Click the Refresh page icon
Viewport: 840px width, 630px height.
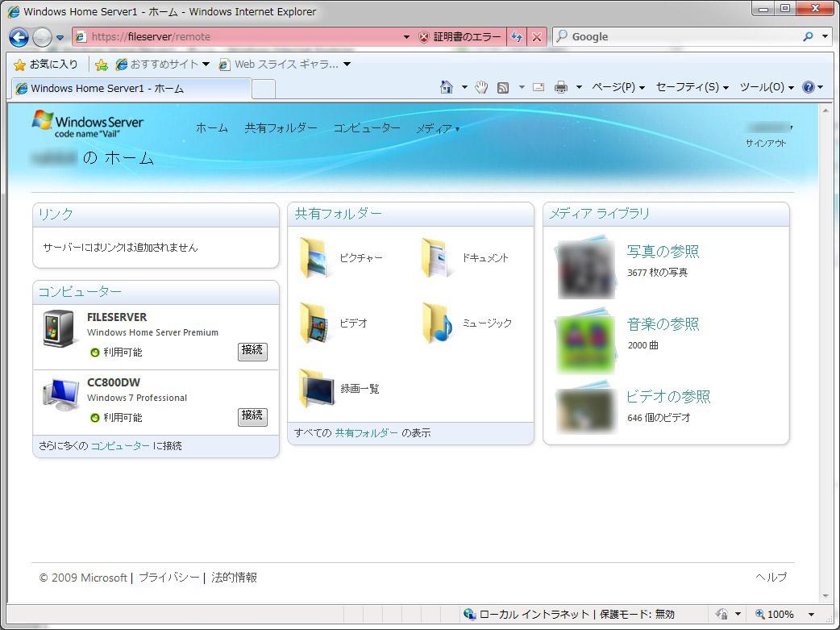coord(517,37)
